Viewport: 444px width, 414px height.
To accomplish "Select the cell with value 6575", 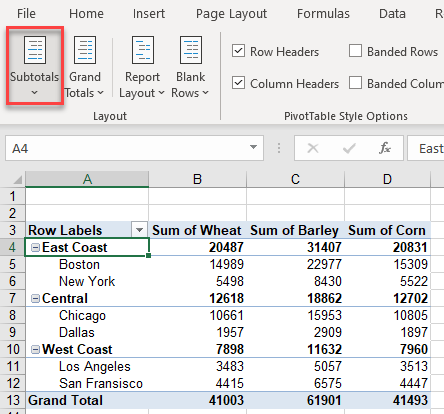I will coord(295,383).
